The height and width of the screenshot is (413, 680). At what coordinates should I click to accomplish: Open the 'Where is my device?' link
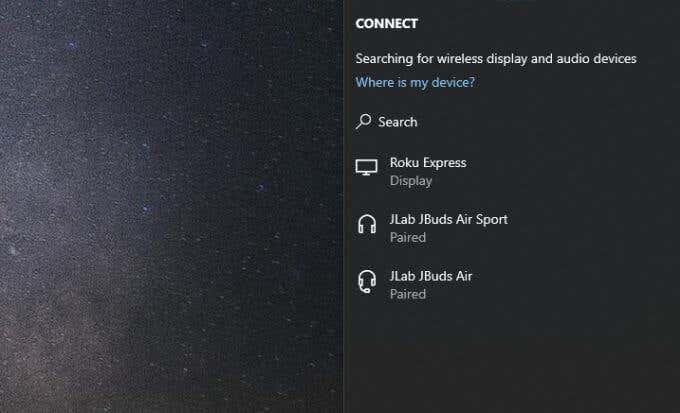(415, 82)
